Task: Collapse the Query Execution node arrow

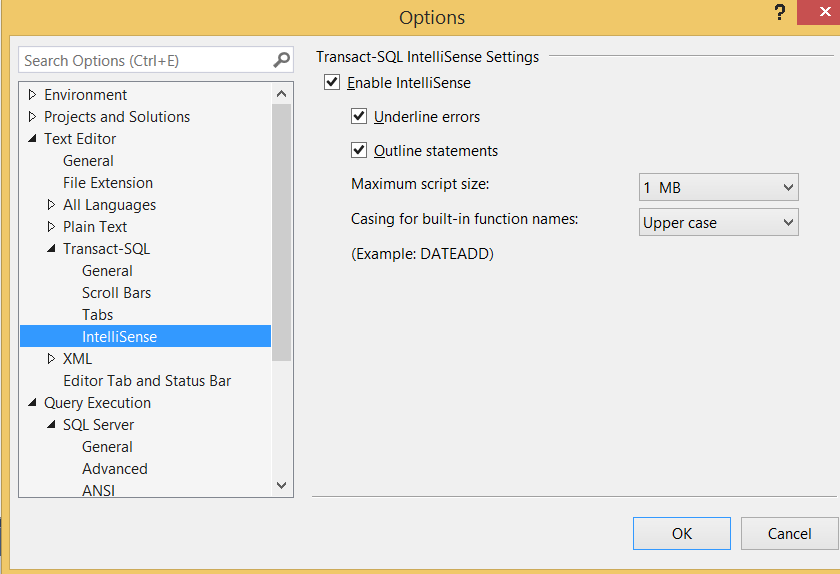Action: [32, 402]
